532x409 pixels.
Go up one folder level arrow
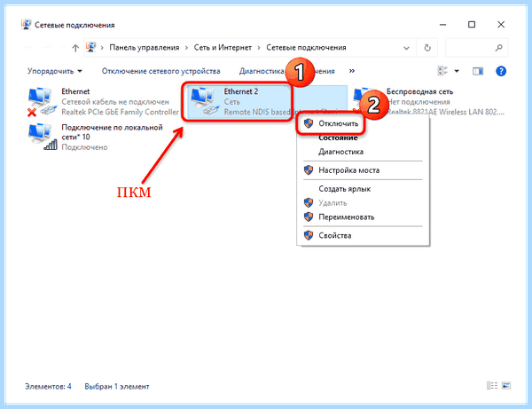click(75, 48)
